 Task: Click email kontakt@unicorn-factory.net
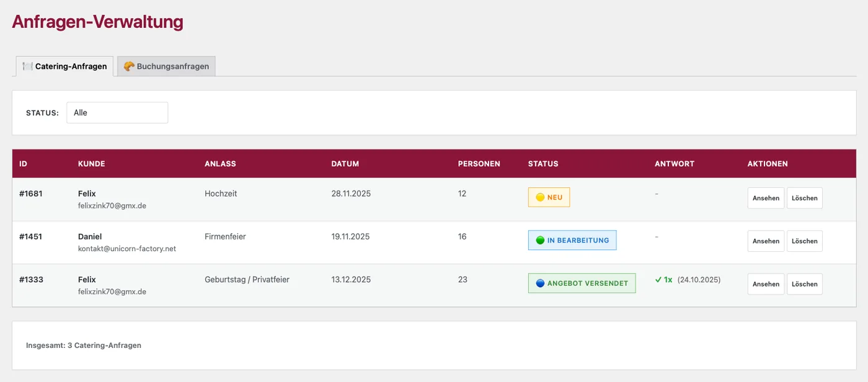click(127, 249)
